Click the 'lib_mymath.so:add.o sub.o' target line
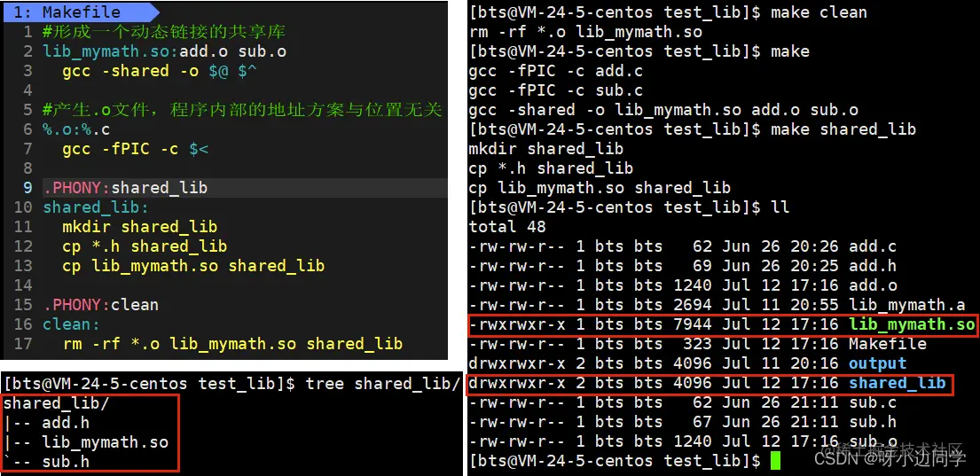 pyautogui.click(x=164, y=51)
